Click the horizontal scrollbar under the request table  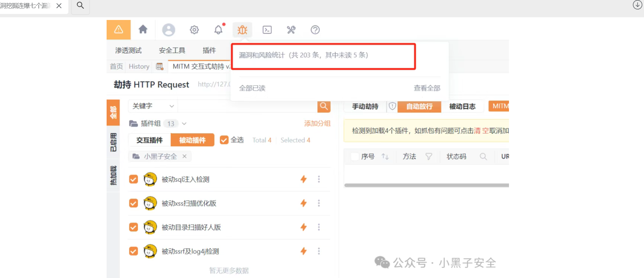click(x=426, y=185)
